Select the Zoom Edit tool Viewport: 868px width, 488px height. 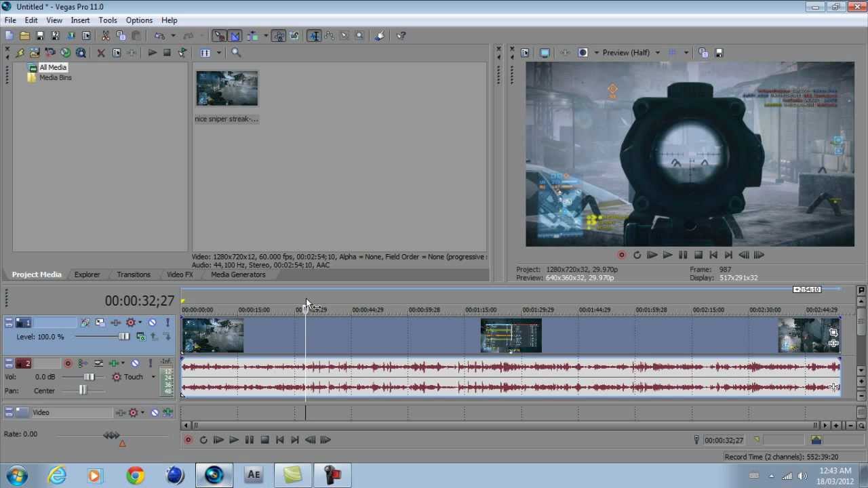point(359,36)
